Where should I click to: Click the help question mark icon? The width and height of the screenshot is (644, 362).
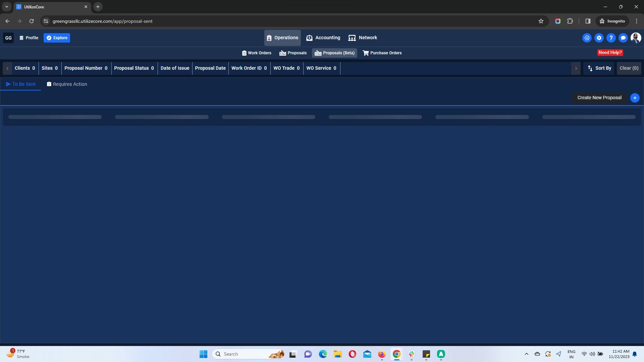611,38
